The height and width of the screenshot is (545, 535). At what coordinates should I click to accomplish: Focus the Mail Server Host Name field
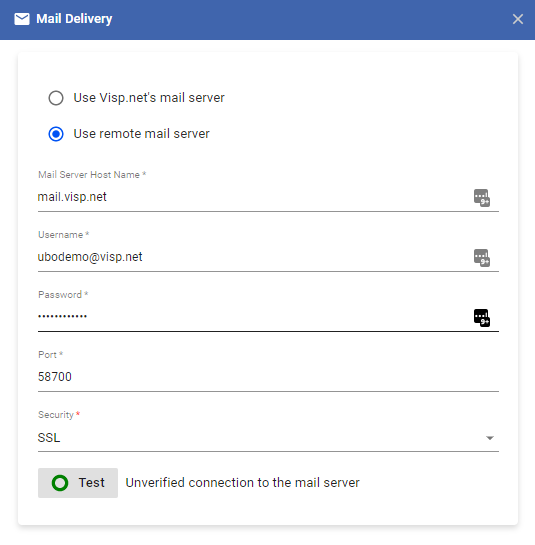coord(253,197)
